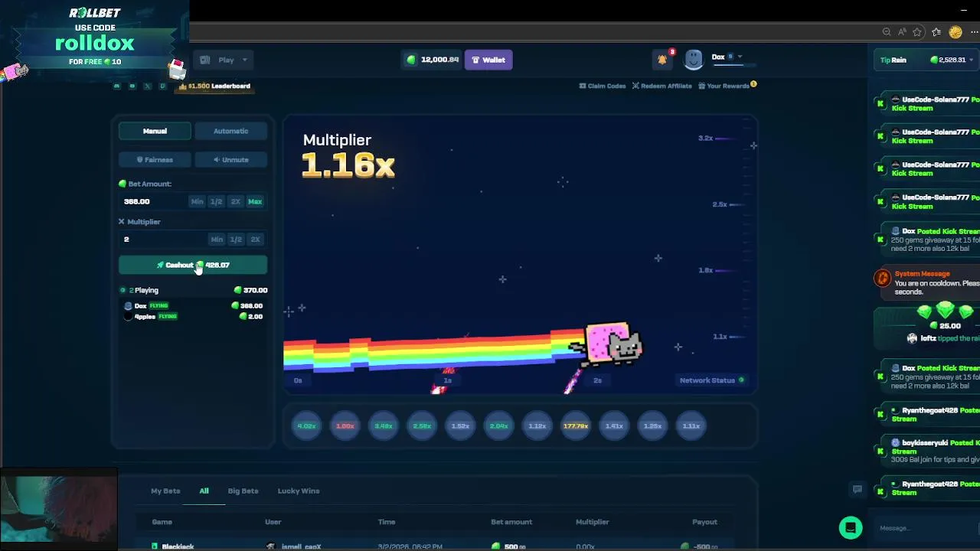Open the $1,500 Leaderboard

(214, 86)
